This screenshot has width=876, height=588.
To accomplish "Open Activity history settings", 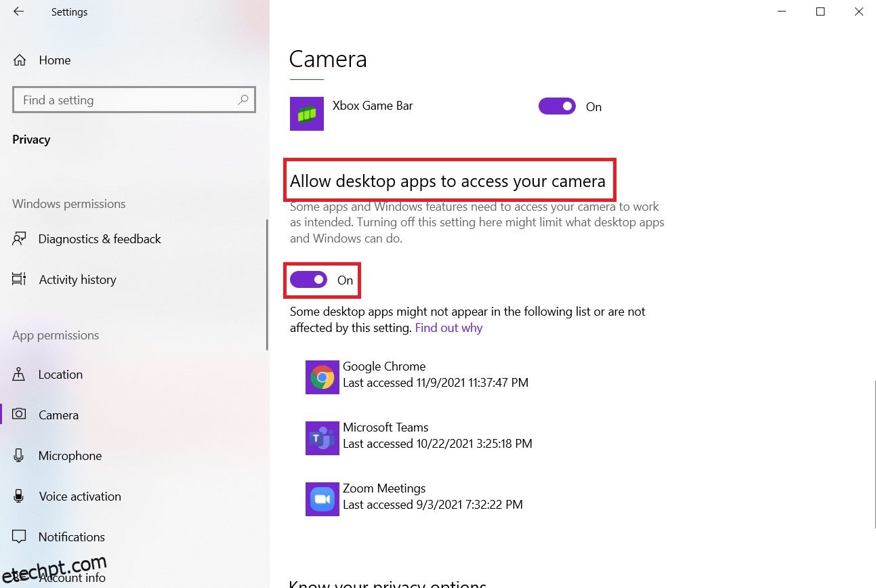I will coord(77,280).
